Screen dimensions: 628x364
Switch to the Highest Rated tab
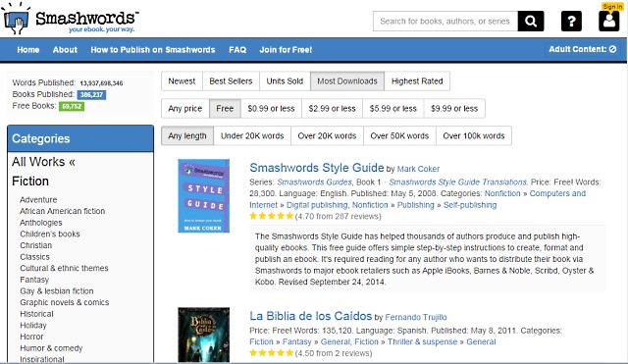click(x=417, y=81)
